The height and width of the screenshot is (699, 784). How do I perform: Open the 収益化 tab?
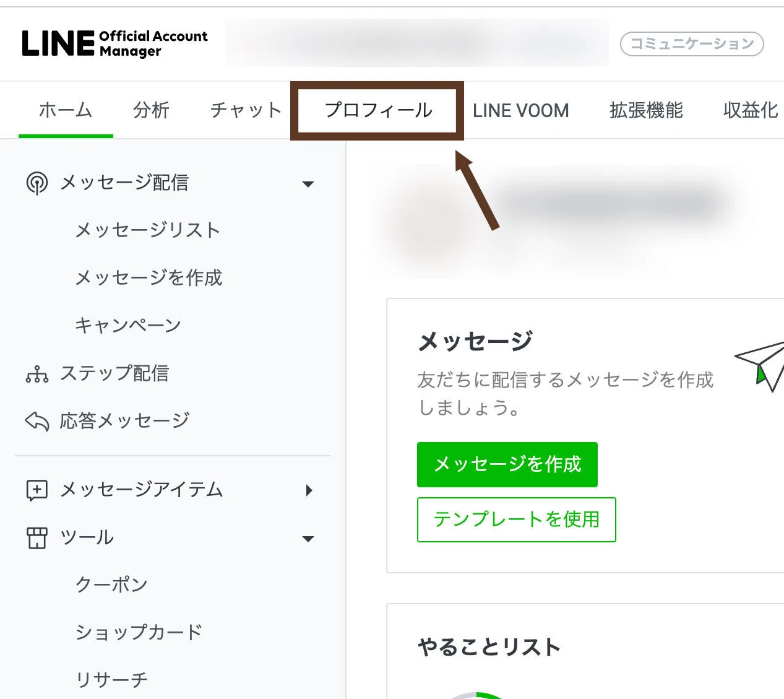[x=751, y=110]
